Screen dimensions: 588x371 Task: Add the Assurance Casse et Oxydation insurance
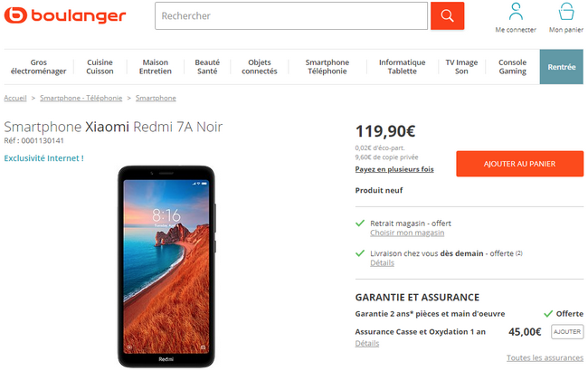click(x=567, y=331)
